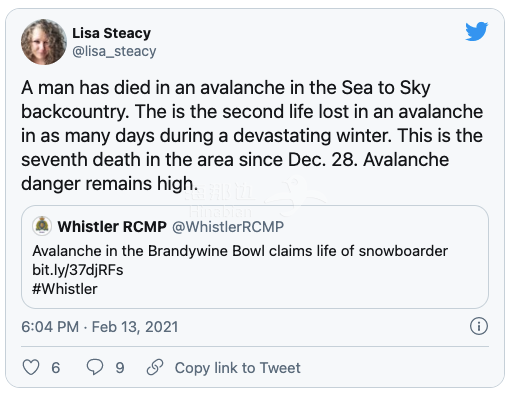Open the @lisa_steacy handle
Screen dimensions: 514x397
point(114,51)
